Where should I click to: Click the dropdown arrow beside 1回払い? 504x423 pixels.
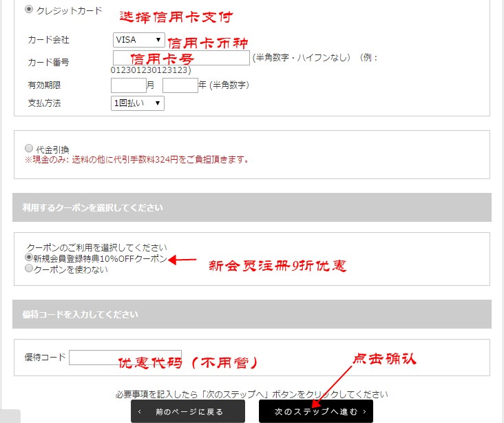158,103
